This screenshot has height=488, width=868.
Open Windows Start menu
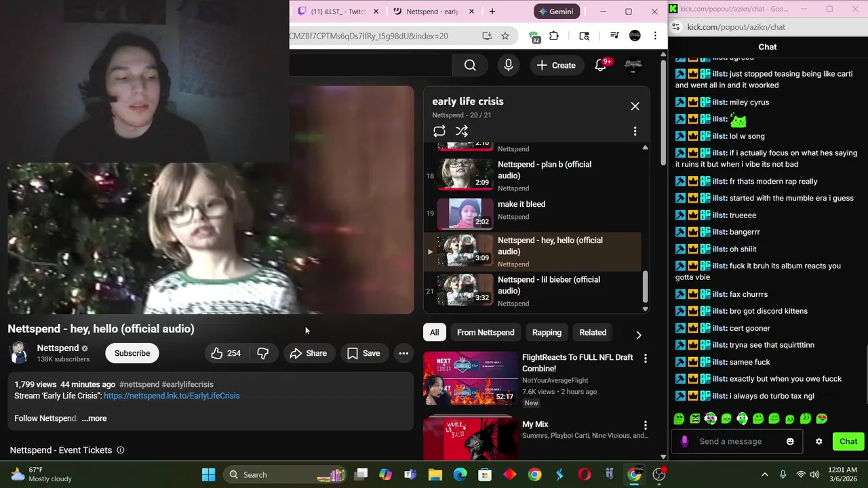(x=208, y=474)
